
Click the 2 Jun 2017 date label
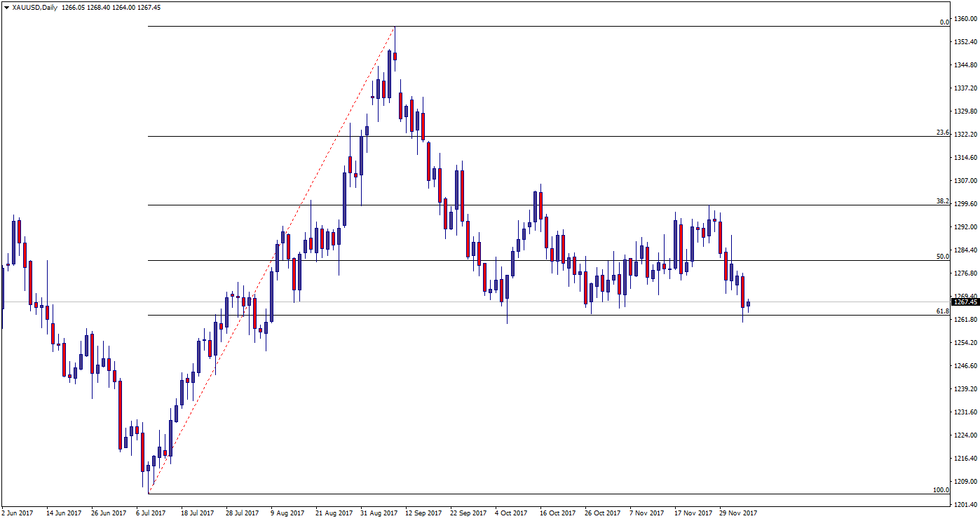point(18,513)
